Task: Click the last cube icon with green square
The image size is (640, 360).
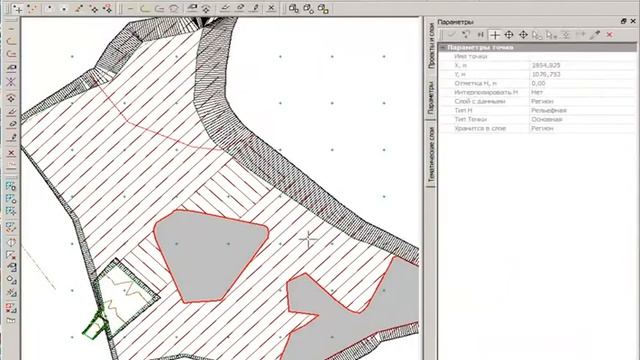Action: tap(323, 9)
